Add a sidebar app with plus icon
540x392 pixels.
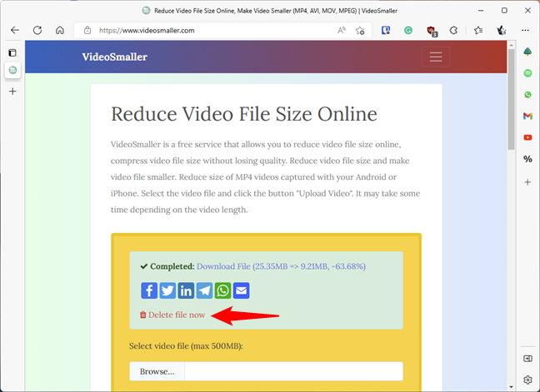click(x=527, y=182)
